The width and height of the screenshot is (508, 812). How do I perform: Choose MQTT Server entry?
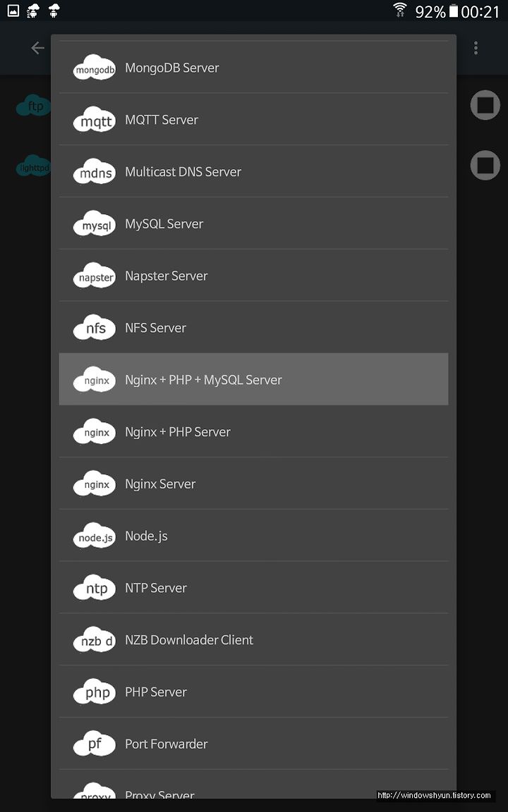pyautogui.click(x=253, y=120)
